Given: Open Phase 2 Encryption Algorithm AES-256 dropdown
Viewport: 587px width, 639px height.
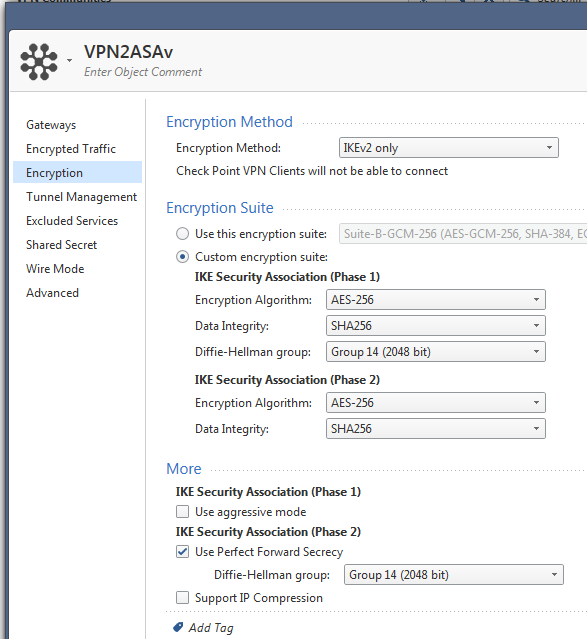Looking at the screenshot, I should [x=436, y=403].
